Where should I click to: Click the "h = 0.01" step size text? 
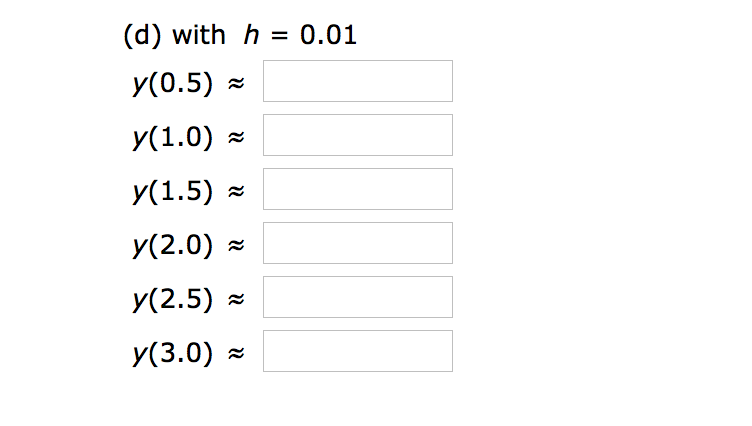click(x=300, y=35)
